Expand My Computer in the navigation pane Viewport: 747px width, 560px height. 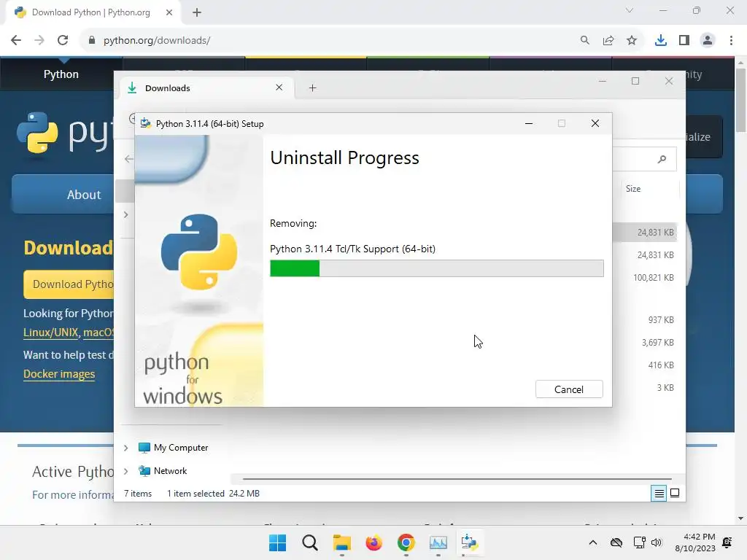pyautogui.click(x=125, y=448)
